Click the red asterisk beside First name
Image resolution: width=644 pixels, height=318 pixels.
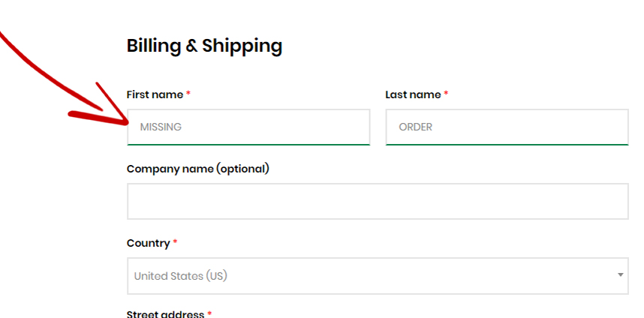coord(188,94)
